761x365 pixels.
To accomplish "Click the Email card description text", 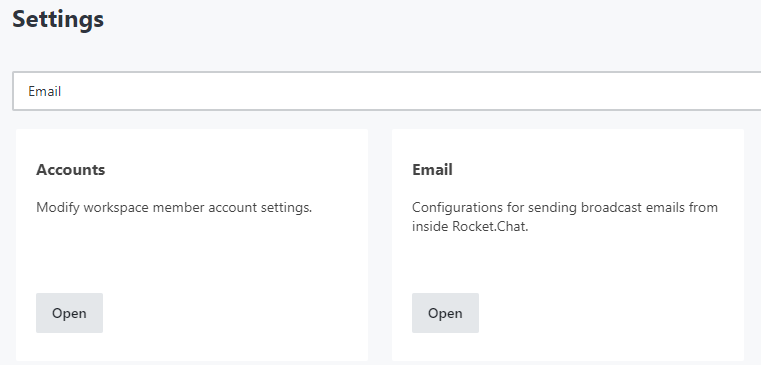I will pyautogui.click(x=565, y=217).
